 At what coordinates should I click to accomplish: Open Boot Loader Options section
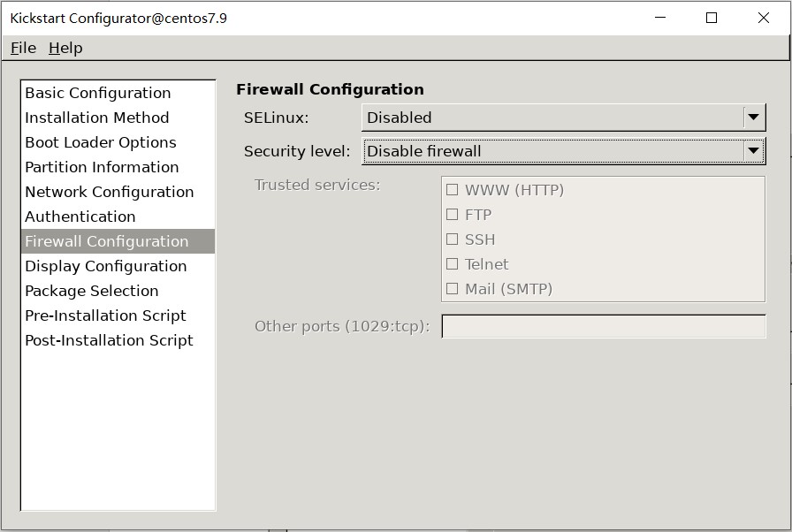[101, 142]
